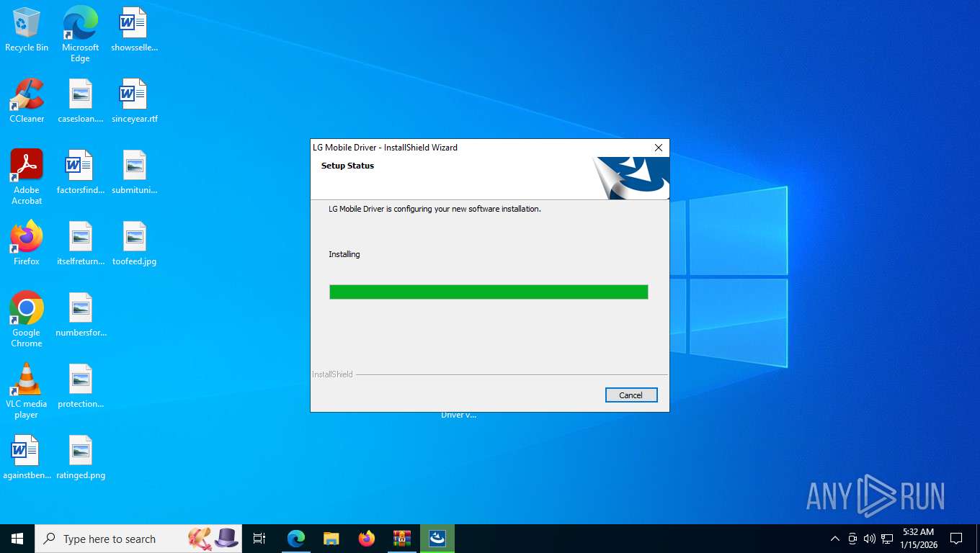The height and width of the screenshot is (553, 980).
Task: Open Firefox from the taskbar
Action: [x=367, y=539]
